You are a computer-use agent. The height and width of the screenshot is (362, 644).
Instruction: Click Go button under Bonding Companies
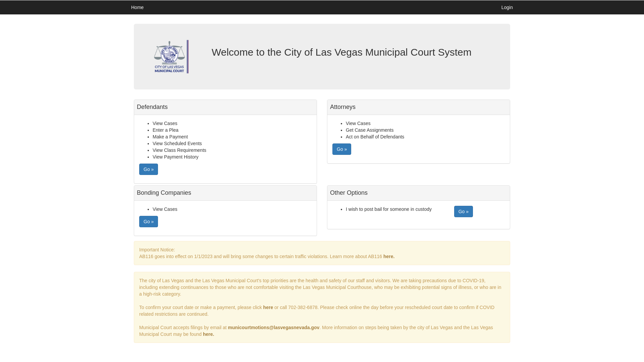coord(149,222)
